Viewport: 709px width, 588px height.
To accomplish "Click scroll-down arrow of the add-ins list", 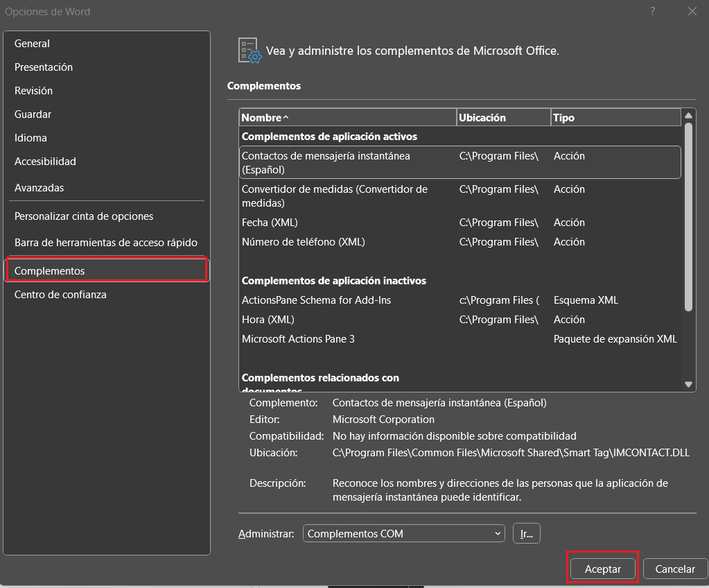I will 688,384.
